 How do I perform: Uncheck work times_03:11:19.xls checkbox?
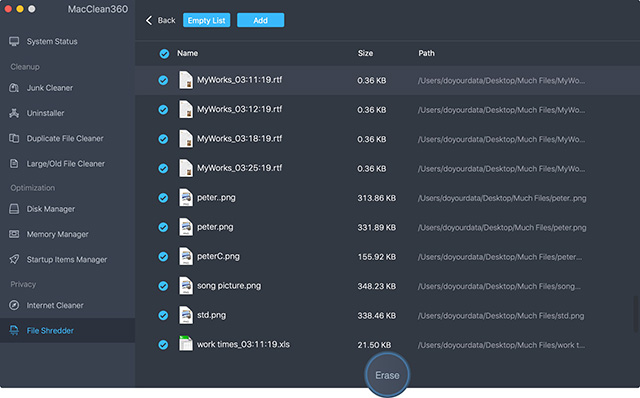coord(163,345)
